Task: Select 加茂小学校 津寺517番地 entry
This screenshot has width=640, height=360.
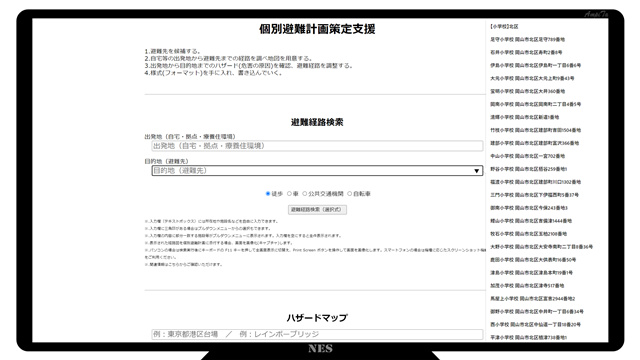Action: point(527,286)
